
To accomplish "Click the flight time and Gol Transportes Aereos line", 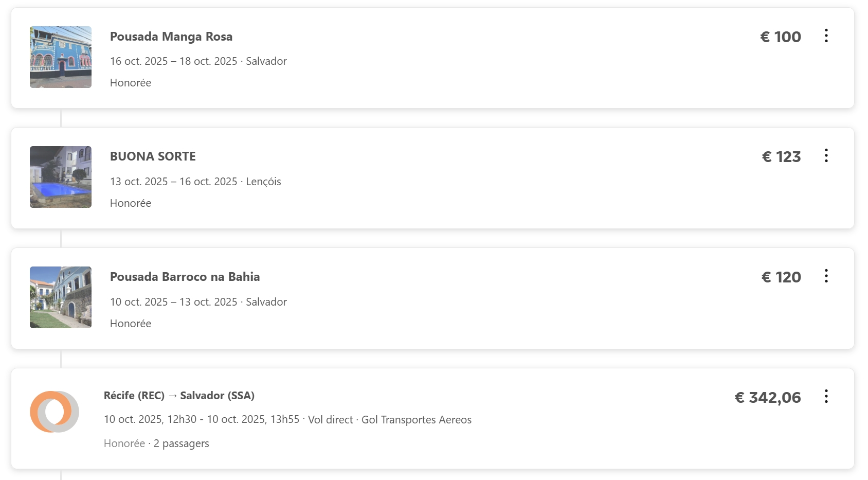I will click(287, 420).
